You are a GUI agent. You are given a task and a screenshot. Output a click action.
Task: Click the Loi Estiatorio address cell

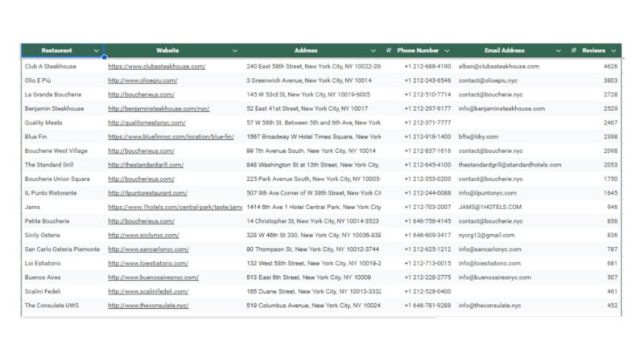313,263
